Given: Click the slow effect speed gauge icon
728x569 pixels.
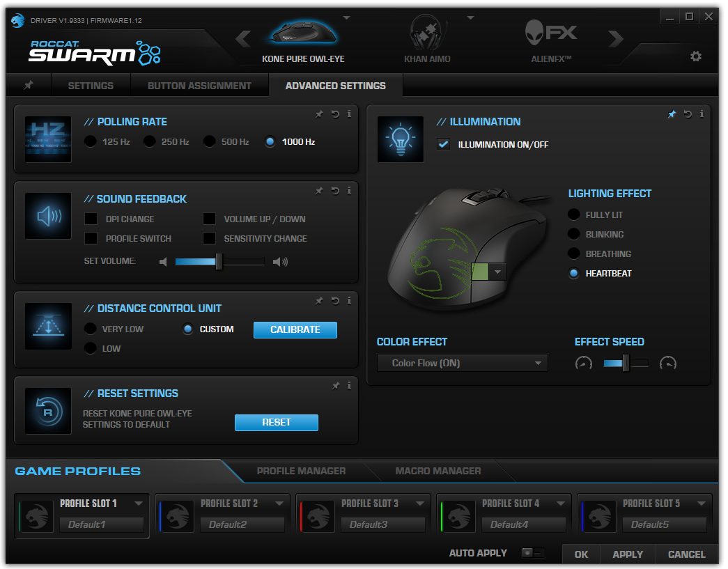Looking at the screenshot, I should (x=584, y=363).
